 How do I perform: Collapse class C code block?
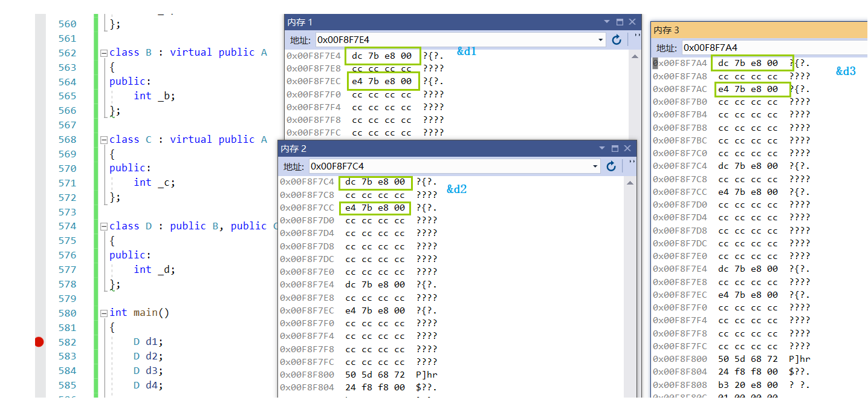[104, 140]
